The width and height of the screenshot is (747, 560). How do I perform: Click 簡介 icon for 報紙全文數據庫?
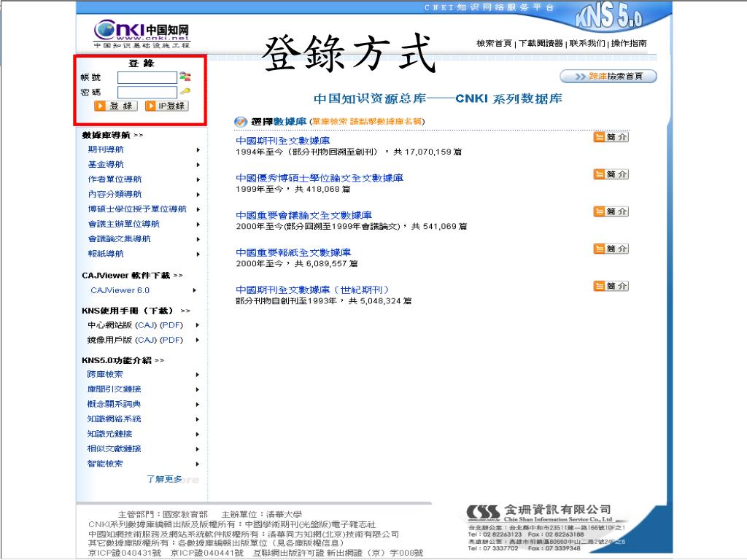(x=611, y=249)
